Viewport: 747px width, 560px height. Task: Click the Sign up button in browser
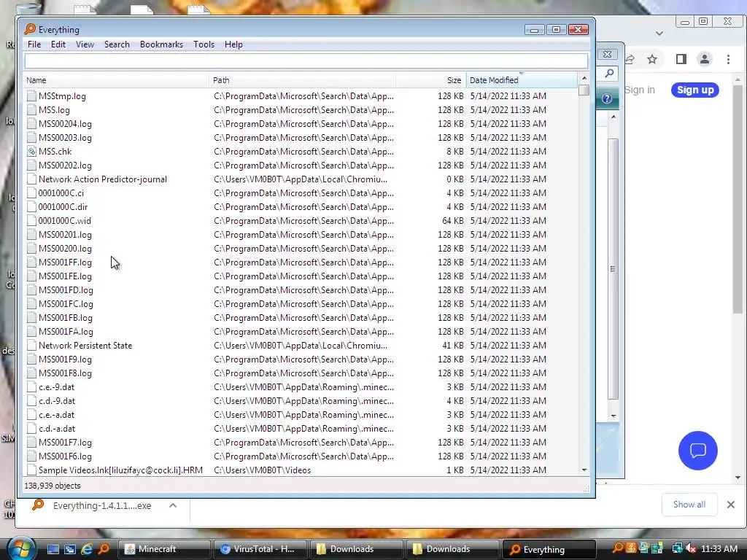pyautogui.click(x=695, y=90)
